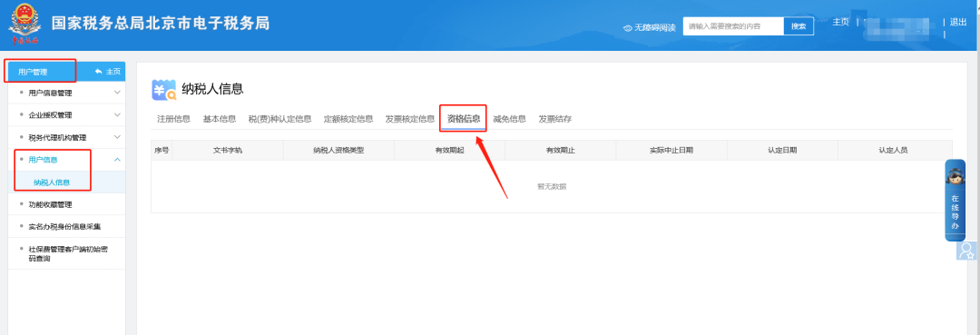Expand the 企业授权管理 menu
Image resolution: width=980 pixels, height=335 pixels.
coord(66,115)
